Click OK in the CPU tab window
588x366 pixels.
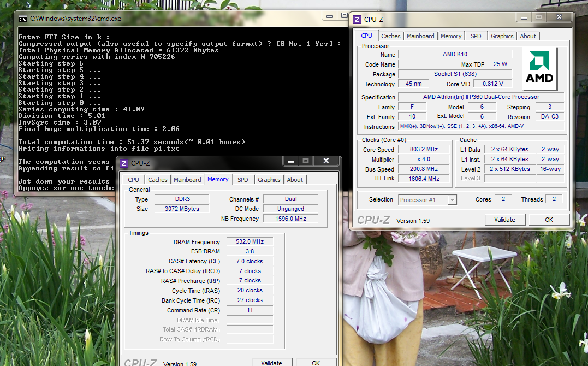click(549, 220)
